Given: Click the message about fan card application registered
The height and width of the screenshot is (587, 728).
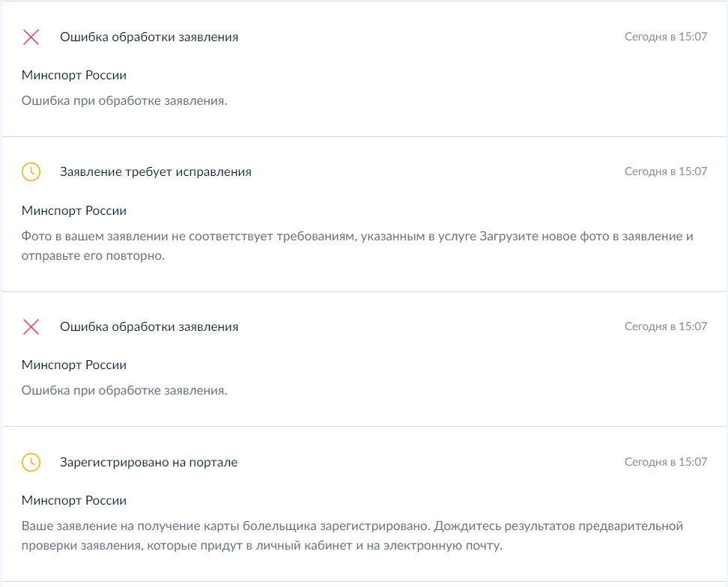Looking at the screenshot, I should pos(352,535).
